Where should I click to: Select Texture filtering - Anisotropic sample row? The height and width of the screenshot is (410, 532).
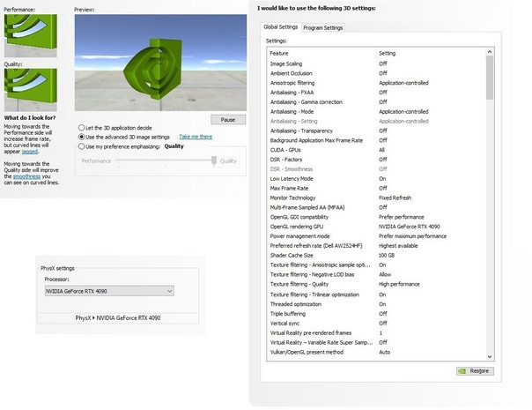click(377, 265)
